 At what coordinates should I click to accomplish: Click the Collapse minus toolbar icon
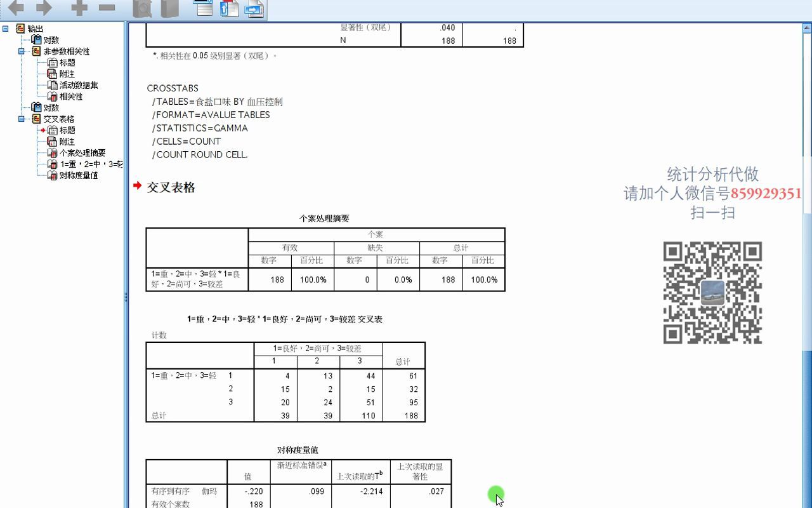[107, 8]
